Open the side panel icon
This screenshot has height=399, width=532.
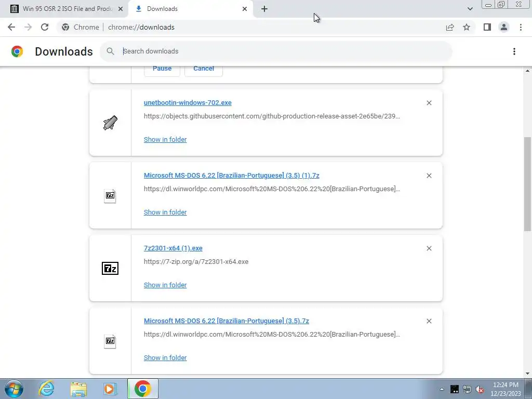tap(487, 27)
